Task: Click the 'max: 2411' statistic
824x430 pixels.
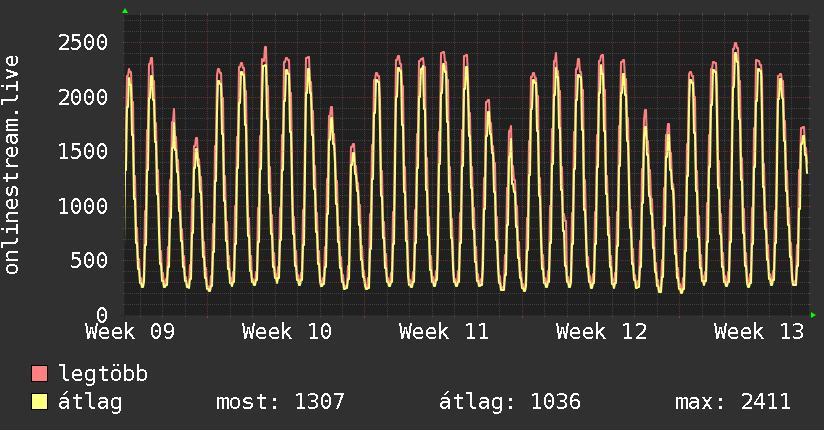Action: 733,402
